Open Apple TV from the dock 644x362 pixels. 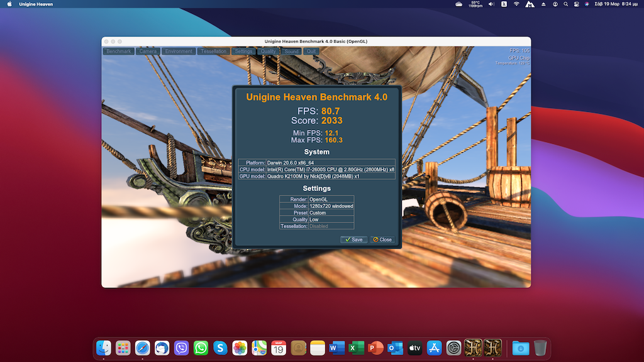click(x=415, y=348)
